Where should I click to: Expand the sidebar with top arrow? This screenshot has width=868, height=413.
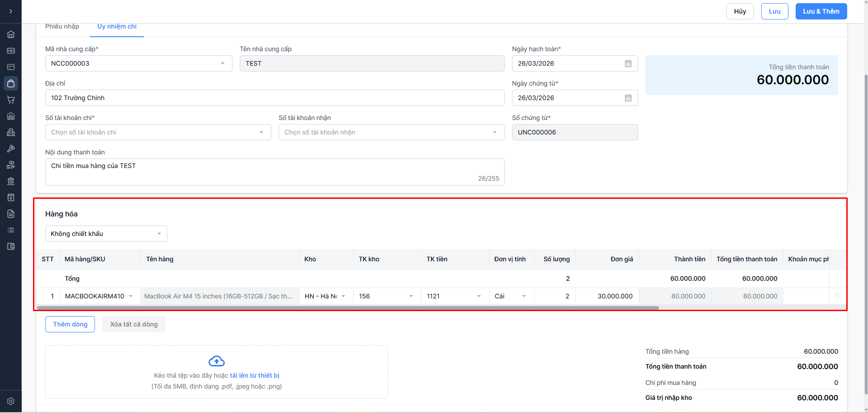11,11
